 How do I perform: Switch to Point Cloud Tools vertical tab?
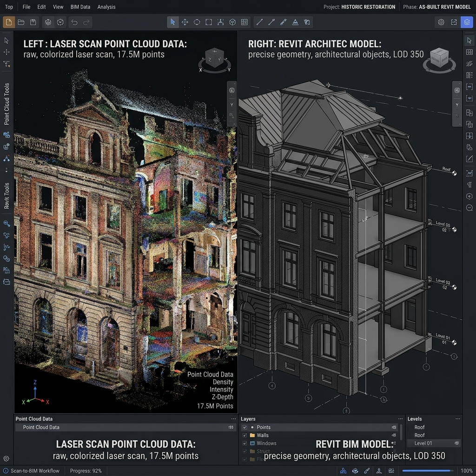(x=7, y=104)
